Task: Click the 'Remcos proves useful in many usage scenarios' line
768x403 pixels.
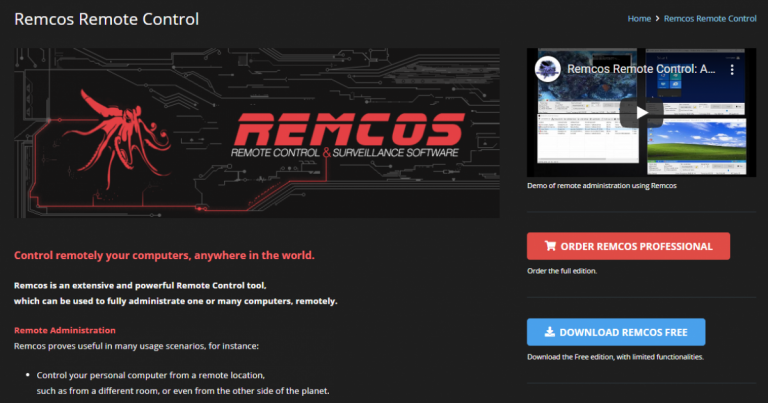Action: [136, 346]
